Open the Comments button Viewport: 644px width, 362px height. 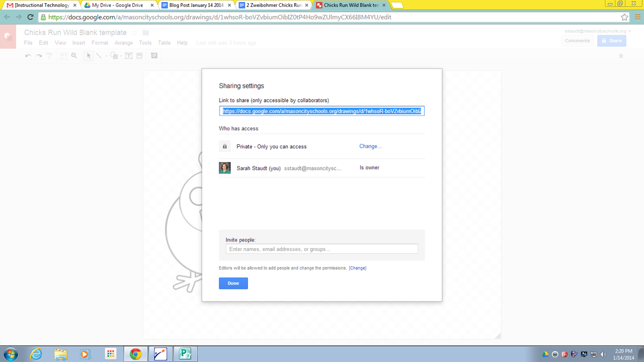[x=577, y=41]
